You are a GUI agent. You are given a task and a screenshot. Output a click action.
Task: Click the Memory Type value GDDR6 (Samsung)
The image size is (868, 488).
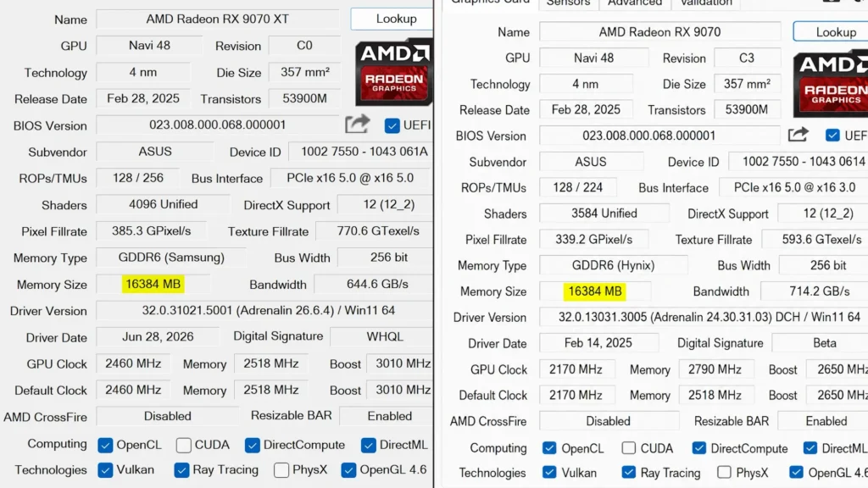click(171, 258)
